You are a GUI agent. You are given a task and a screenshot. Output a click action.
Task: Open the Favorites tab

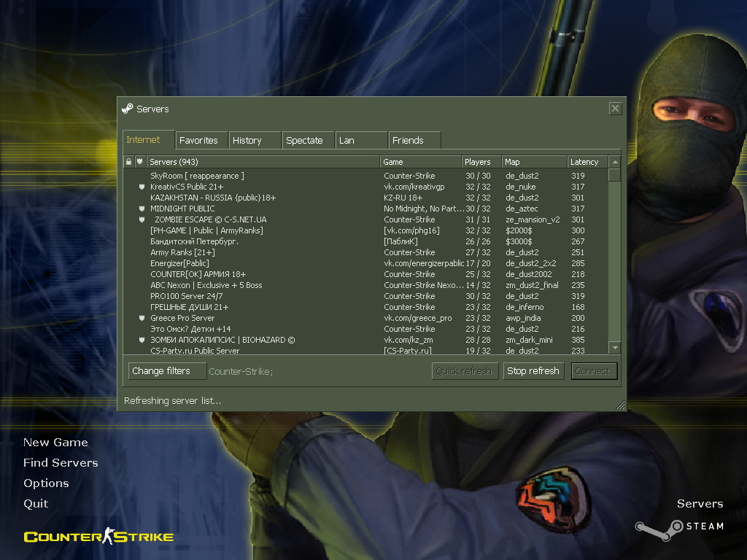click(201, 141)
